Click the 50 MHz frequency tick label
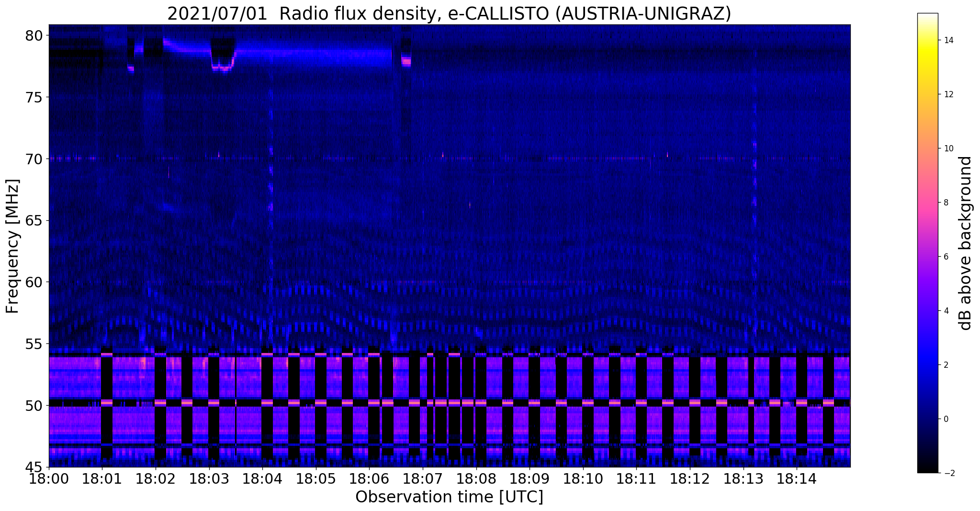Screen dimensions: 980x511 tap(34, 406)
